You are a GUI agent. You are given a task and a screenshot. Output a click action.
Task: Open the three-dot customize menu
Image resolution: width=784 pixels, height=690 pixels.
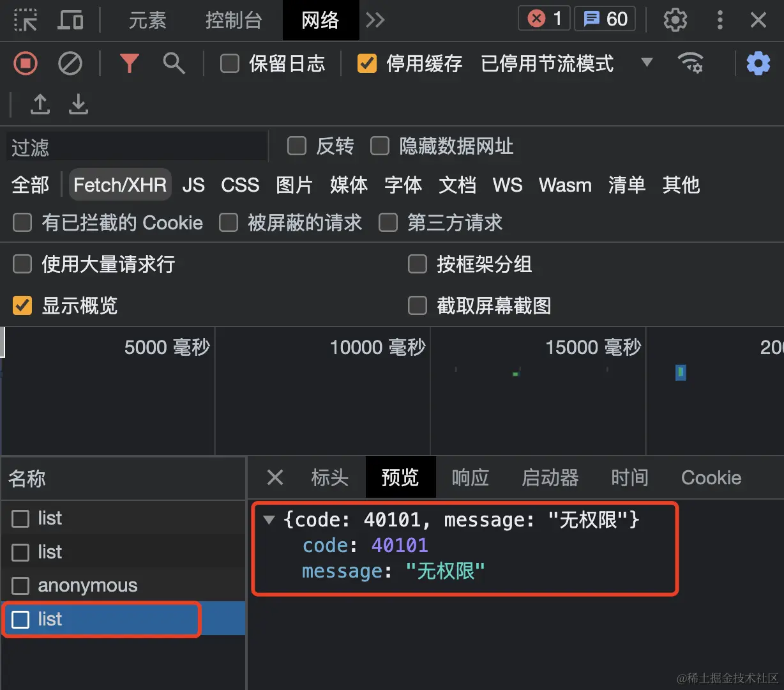[x=720, y=20]
